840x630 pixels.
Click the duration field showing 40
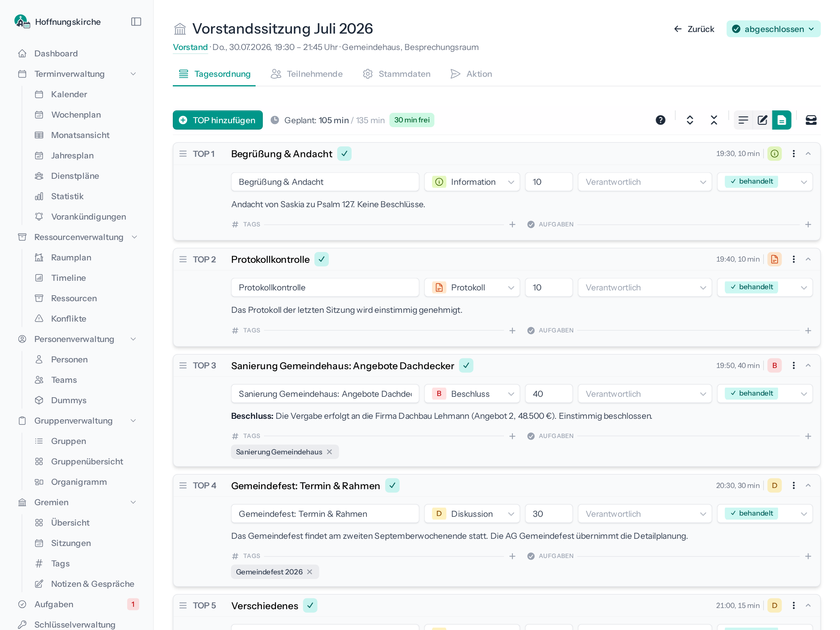pyautogui.click(x=549, y=394)
